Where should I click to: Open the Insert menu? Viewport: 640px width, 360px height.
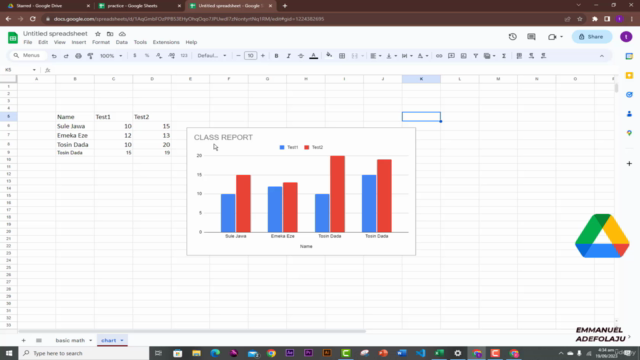[x=79, y=42]
